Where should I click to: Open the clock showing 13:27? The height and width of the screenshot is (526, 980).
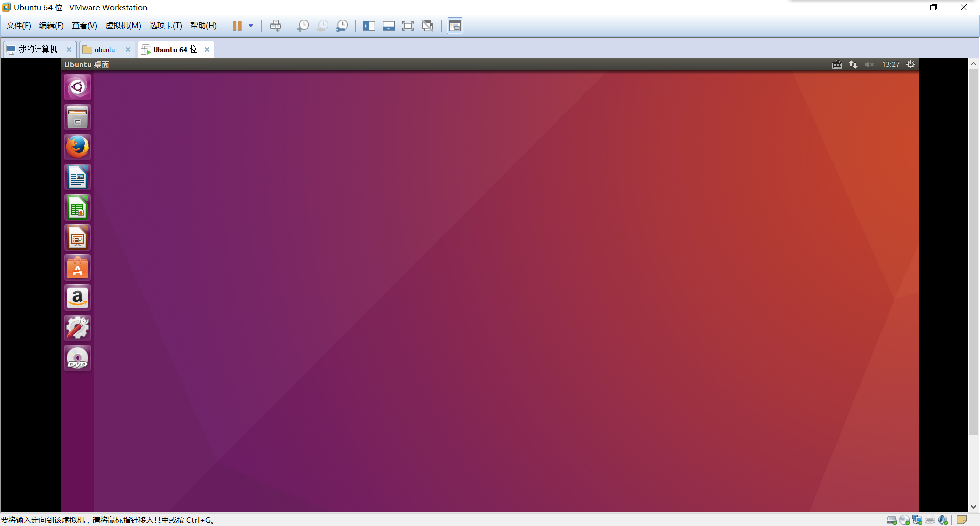tap(891, 65)
